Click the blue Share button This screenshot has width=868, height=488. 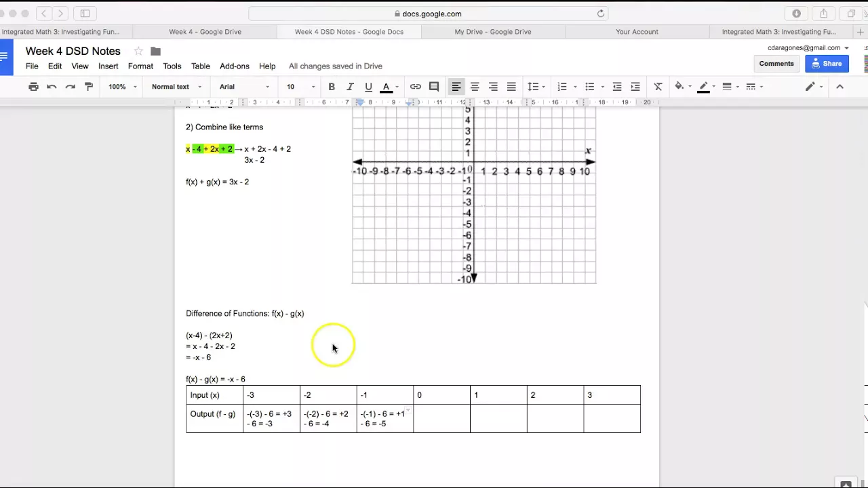point(827,64)
